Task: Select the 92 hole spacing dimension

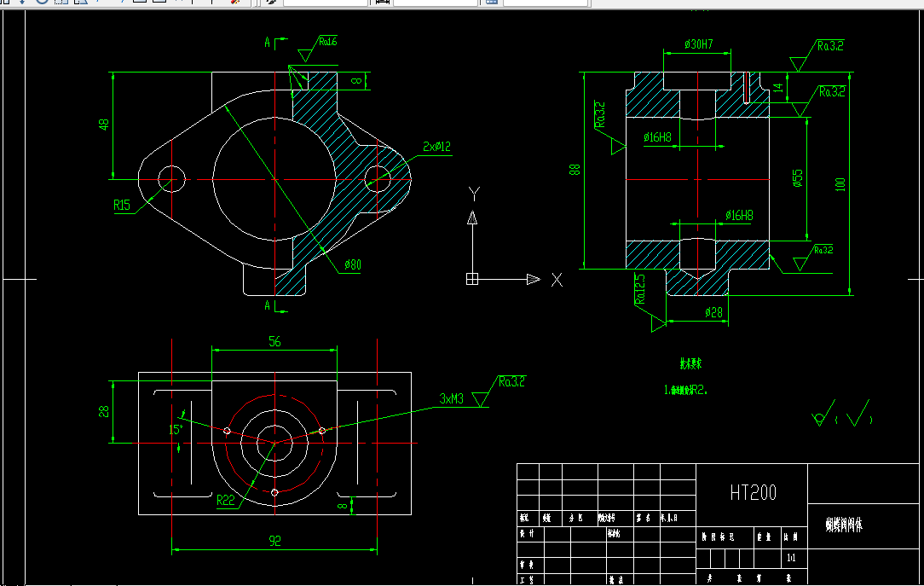Action: tap(274, 541)
